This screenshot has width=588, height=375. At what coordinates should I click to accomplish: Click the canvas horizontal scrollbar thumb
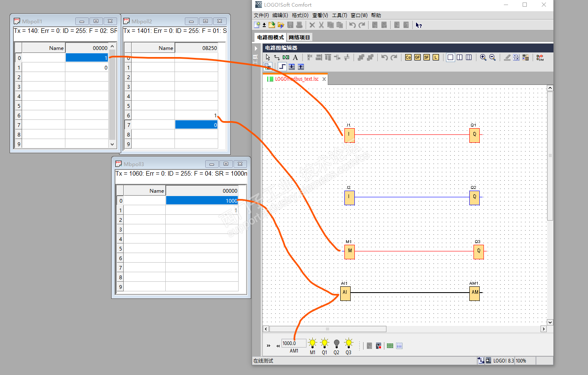[328, 329]
